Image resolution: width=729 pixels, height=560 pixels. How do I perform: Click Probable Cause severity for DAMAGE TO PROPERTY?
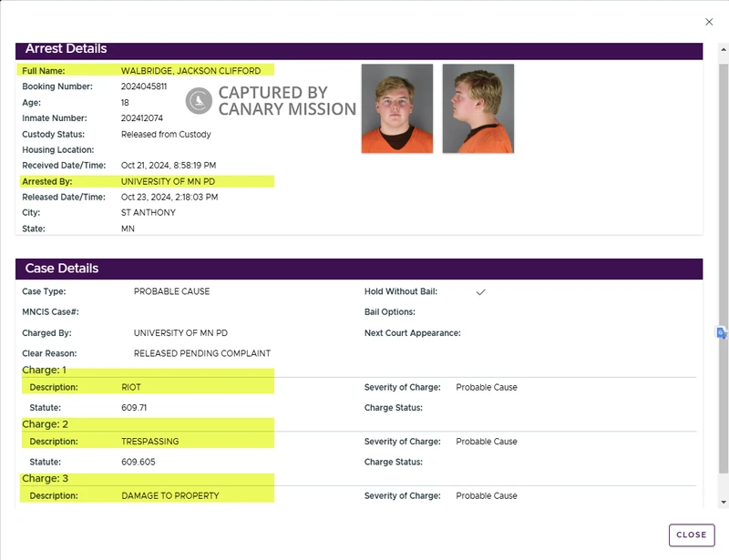[x=487, y=496]
